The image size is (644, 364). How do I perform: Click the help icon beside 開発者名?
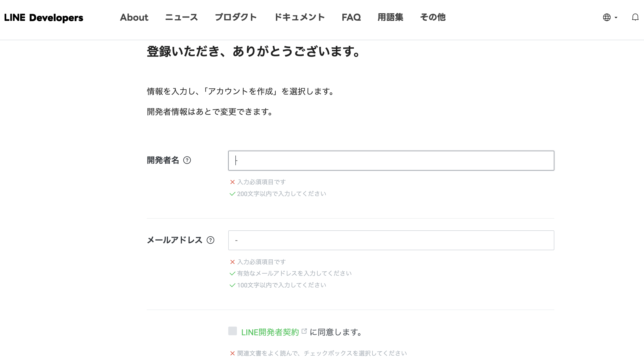pos(187,160)
